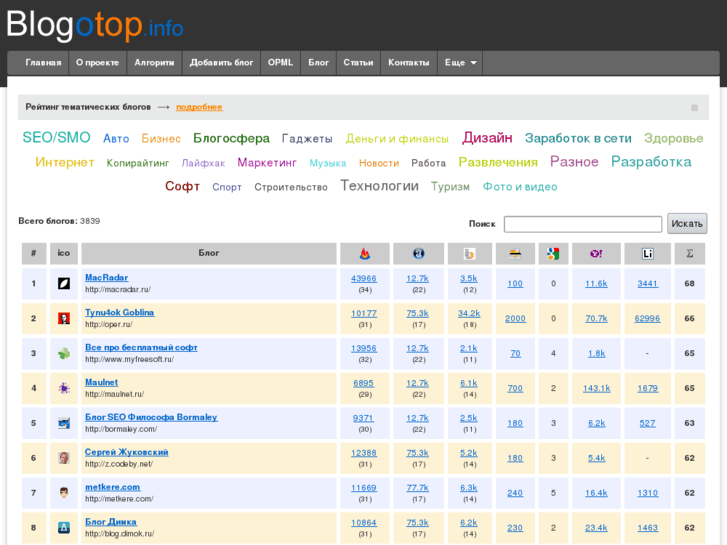Sort by the orange Bing-style icon column

coord(469,253)
